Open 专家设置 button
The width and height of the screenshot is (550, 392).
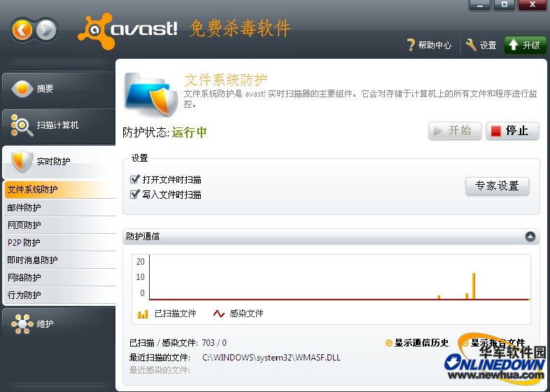pyautogui.click(x=497, y=186)
